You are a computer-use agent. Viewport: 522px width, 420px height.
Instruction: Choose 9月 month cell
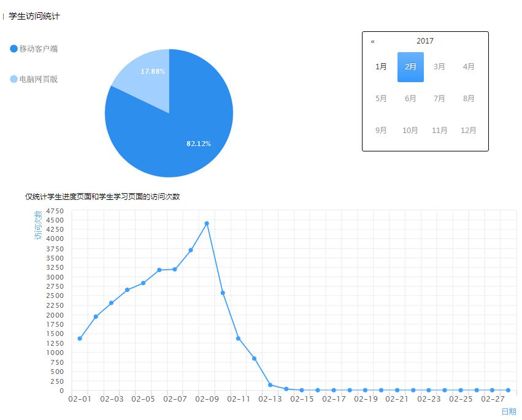tap(381, 130)
